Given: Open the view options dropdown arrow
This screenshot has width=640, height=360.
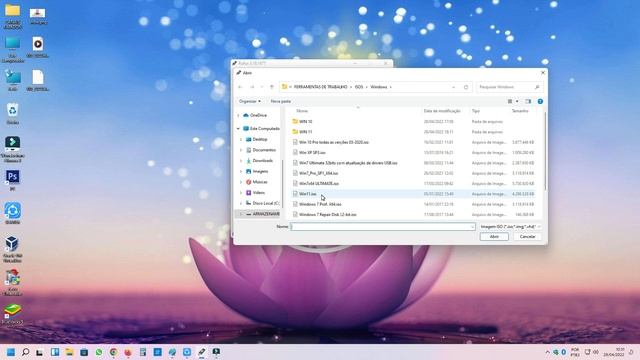Looking at the screenshot, I should pyautogui.click(x=517, y=101).
